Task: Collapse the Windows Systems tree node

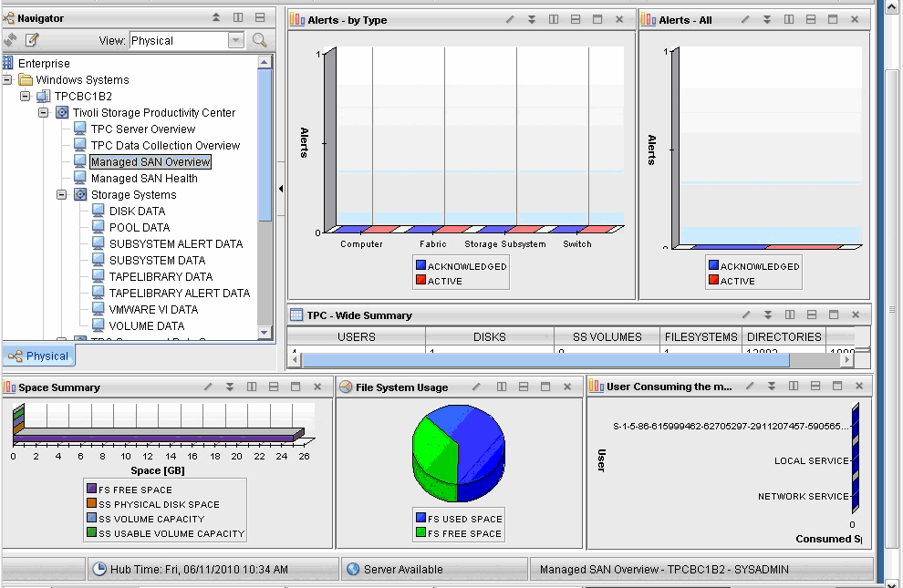Action: [x=7, y=79]
